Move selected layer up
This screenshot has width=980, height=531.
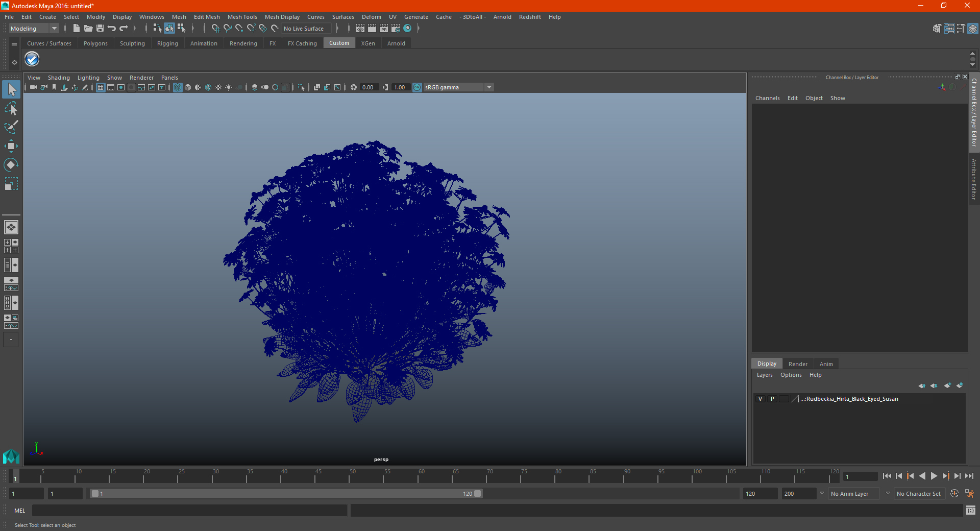922,385
